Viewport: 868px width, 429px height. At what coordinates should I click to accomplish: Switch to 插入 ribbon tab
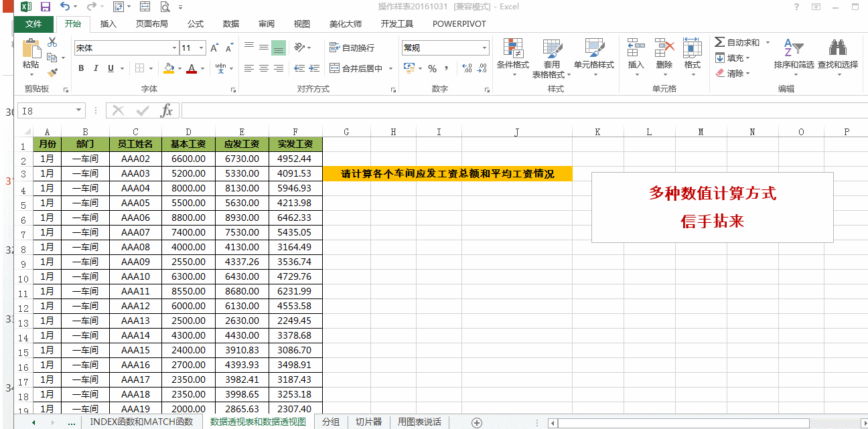pyautogui.click(x=108, y=24)
